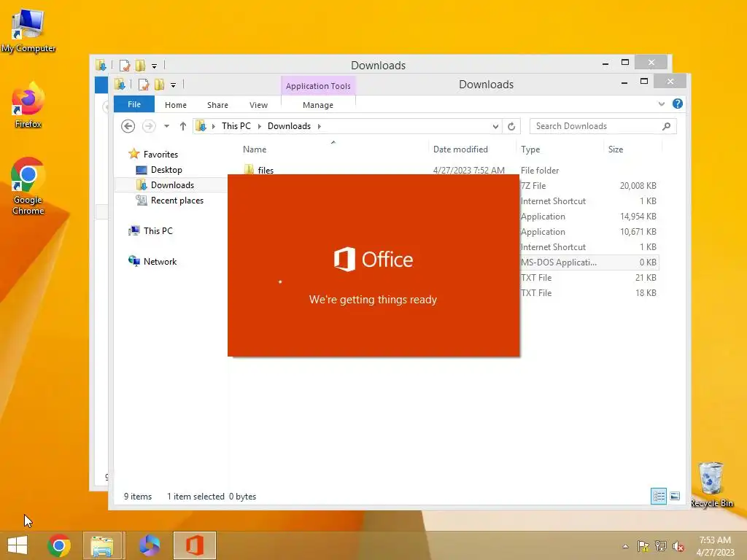Click the 21 KB TXT File row
The width and height of the screenshot is (747, 560).
[x=589, y=278]
